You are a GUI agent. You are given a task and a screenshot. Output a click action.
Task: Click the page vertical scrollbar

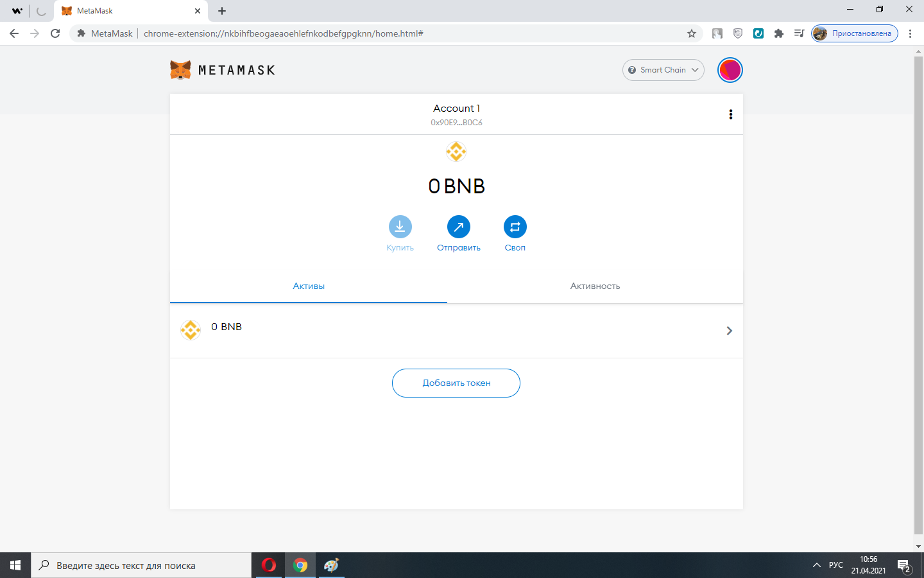(x=918, y=295)
